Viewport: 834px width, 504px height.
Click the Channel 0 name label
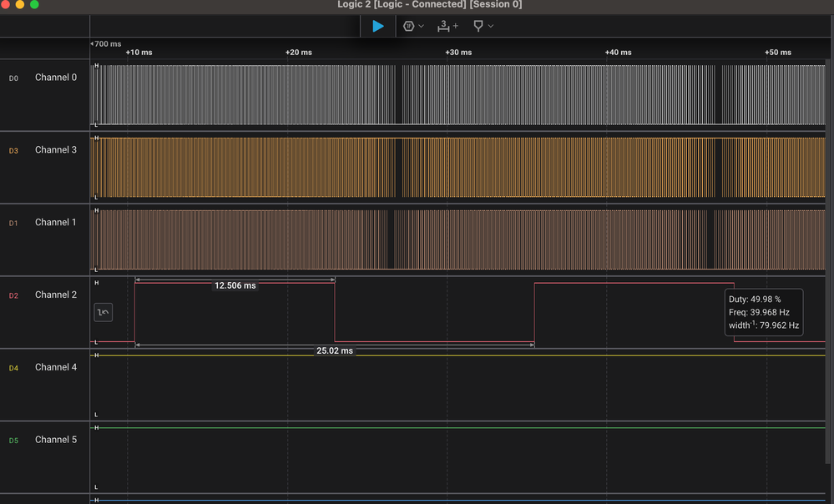[x=56, y=78]
